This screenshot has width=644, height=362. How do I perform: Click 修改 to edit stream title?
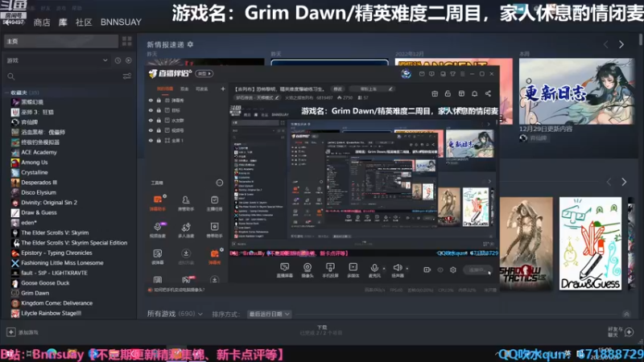(x=337, y=88)
